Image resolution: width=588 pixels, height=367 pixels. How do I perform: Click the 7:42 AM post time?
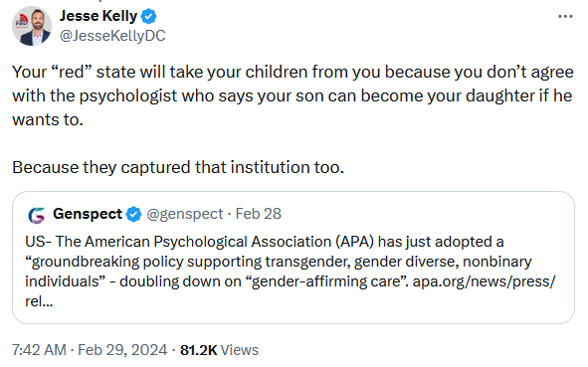tap(39, 350)
